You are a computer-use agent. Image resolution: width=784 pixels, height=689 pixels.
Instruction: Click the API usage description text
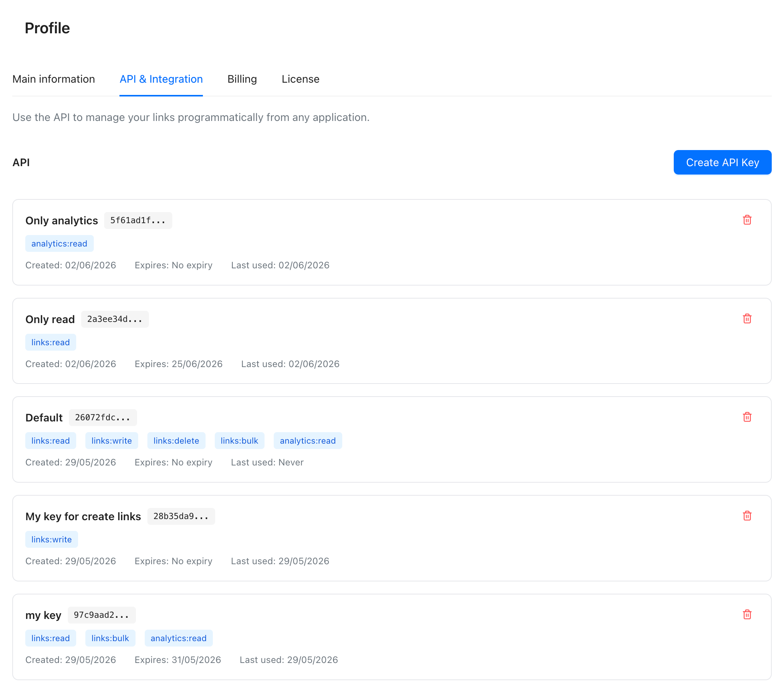191,117
